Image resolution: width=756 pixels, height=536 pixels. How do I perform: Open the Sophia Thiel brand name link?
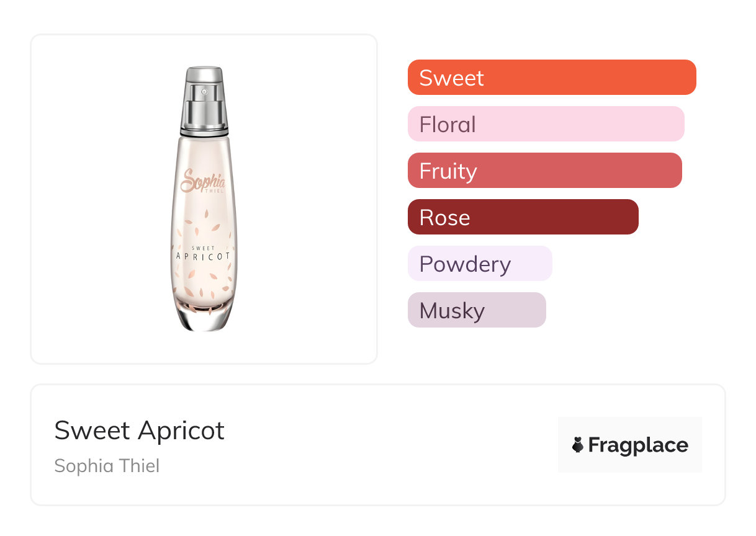(107, 466)
